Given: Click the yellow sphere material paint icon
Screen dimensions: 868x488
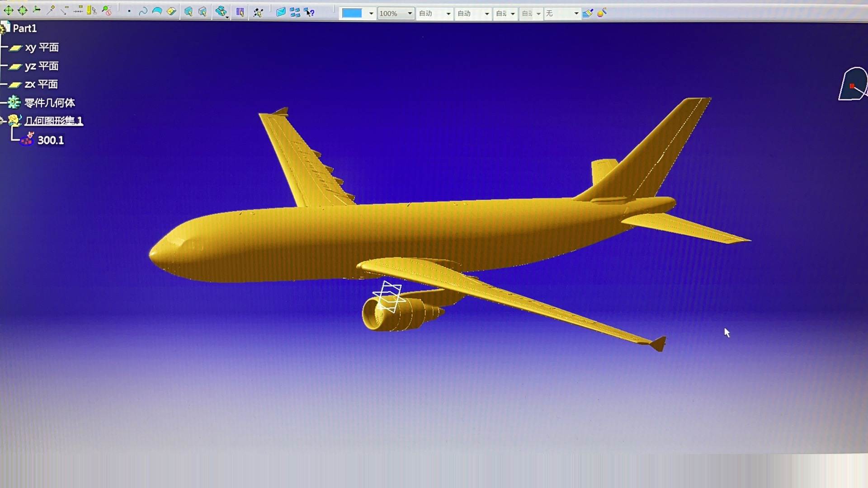Looking at the screenshot, I should [602, 13].
